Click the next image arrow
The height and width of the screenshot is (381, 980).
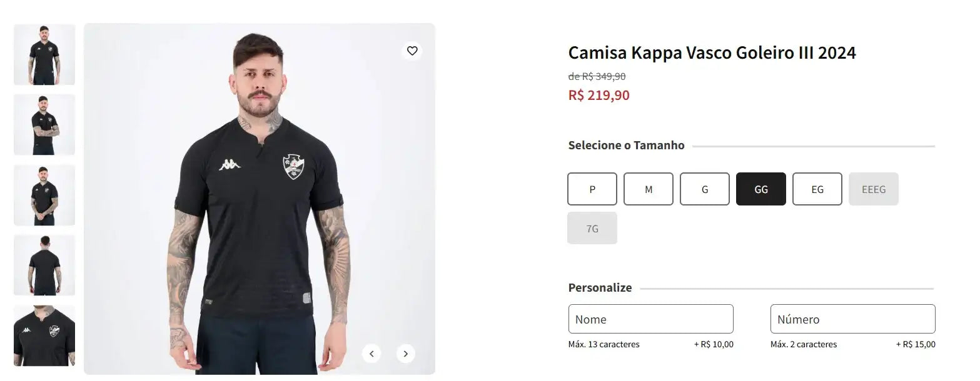[x=405, y=353]
